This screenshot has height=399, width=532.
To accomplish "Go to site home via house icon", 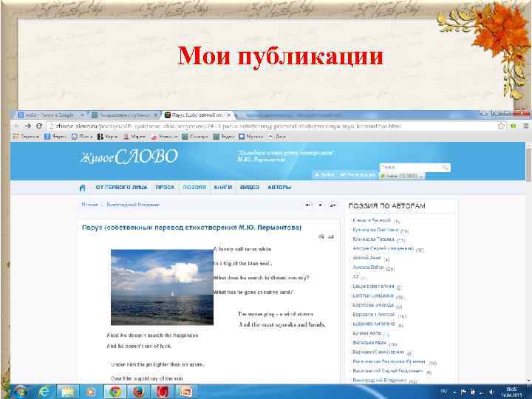I will pos(82,188).
